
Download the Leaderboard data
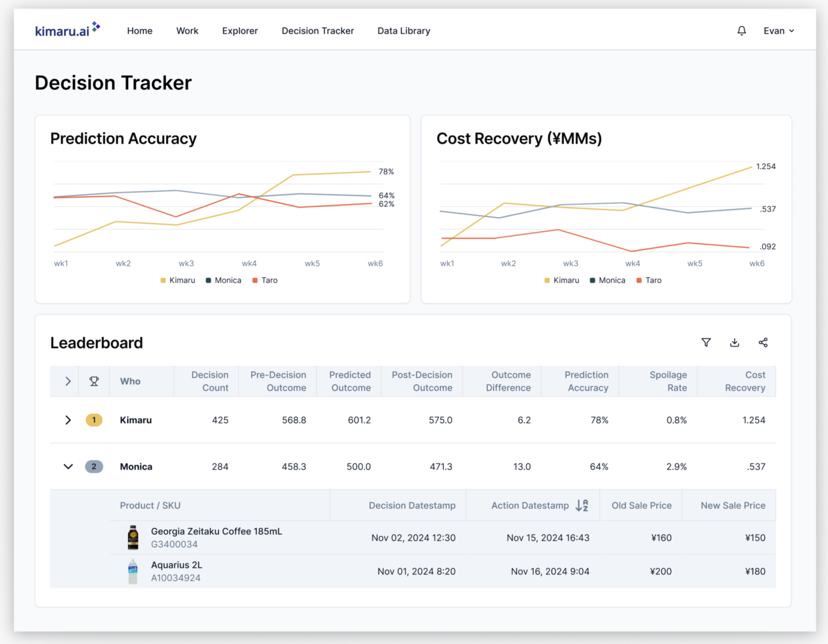point(734,342)
